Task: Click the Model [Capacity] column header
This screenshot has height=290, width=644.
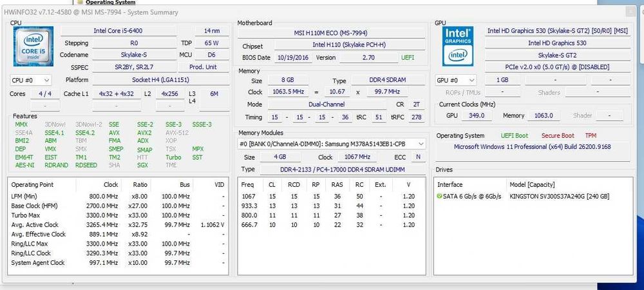Action: tap(569, 185)
